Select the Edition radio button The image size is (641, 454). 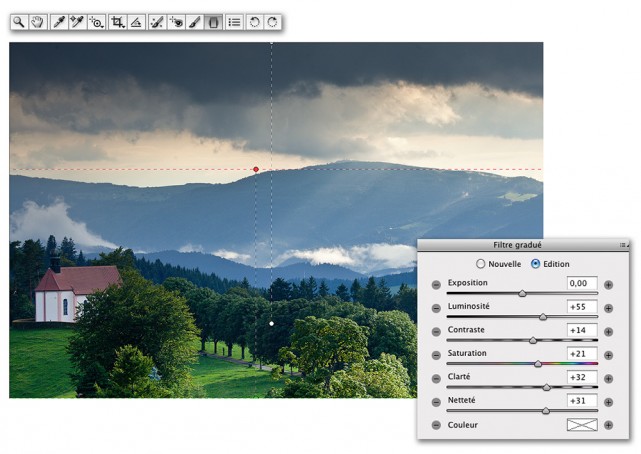click(535, 264)
